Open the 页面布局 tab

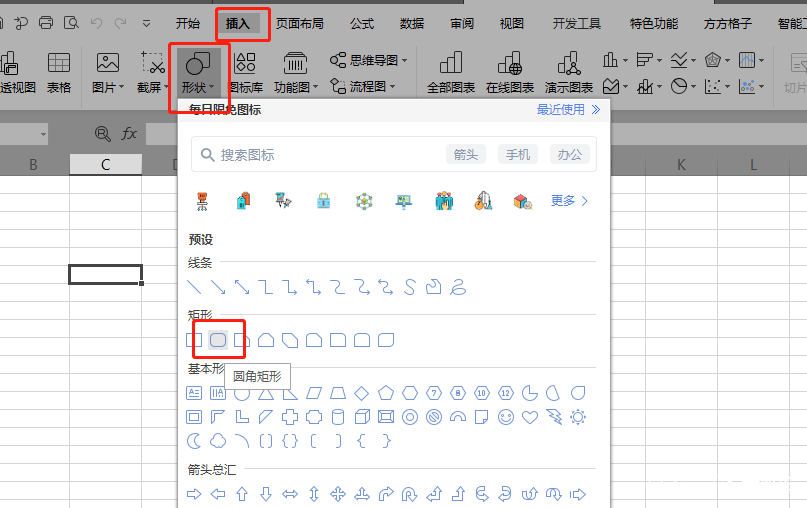(300, 24)
